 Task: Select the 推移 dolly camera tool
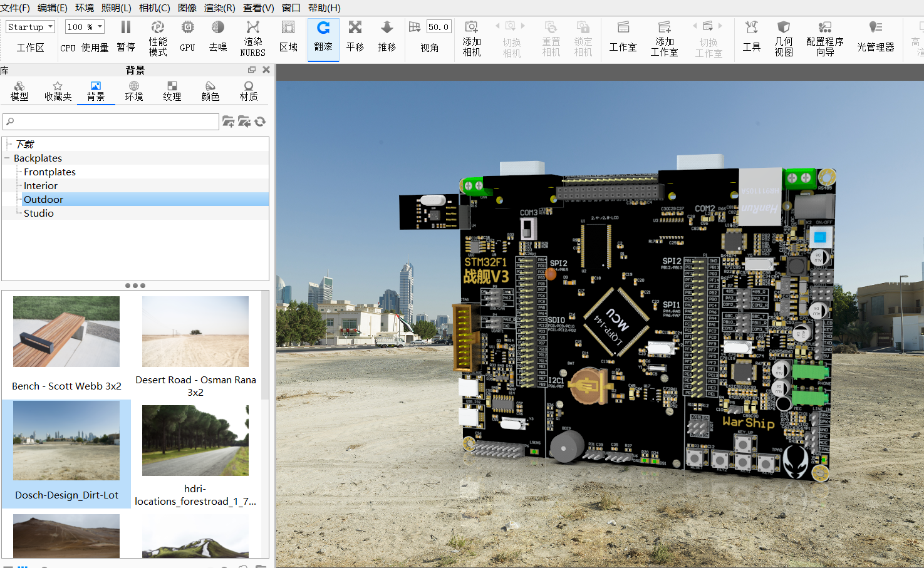(x=387, y=36)
